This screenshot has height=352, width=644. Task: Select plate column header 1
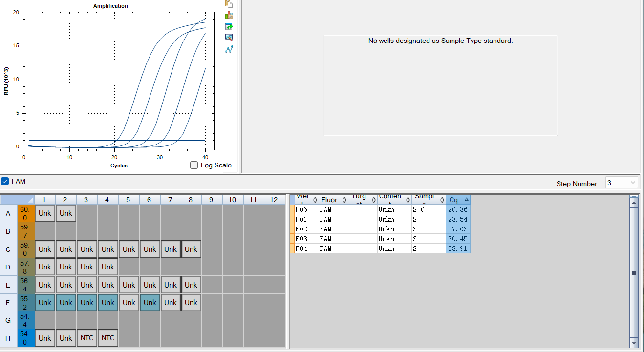tap(44, 199)
